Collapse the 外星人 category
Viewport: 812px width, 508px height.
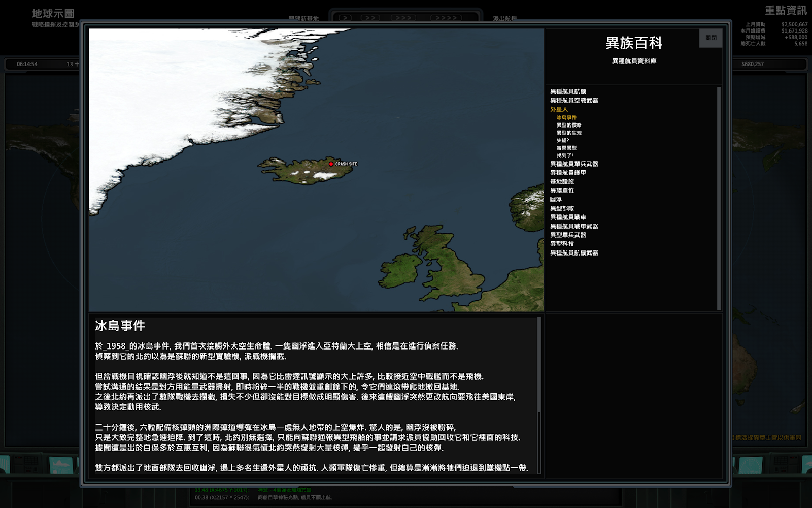[559, 109]
